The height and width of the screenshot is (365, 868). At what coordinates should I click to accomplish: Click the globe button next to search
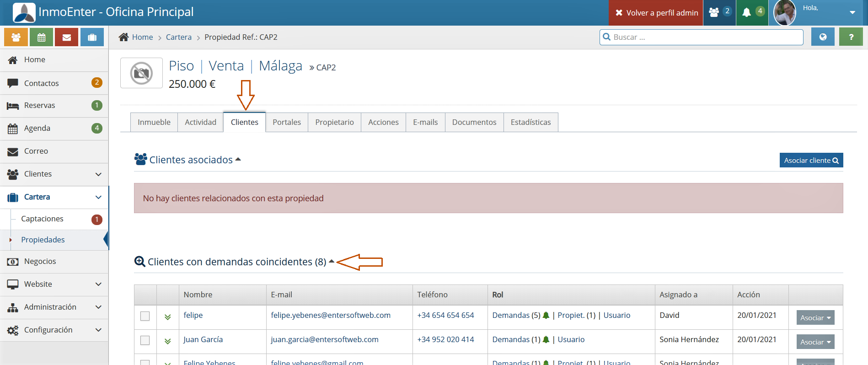coord(823,37)
